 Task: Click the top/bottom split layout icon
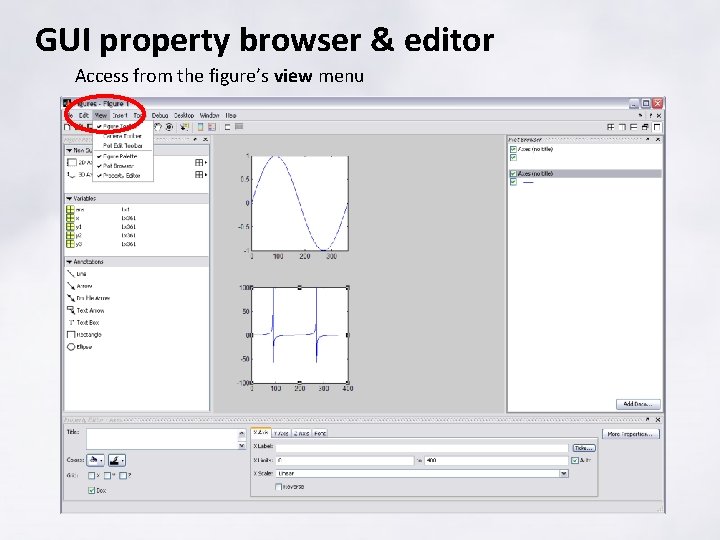point(634,127)
